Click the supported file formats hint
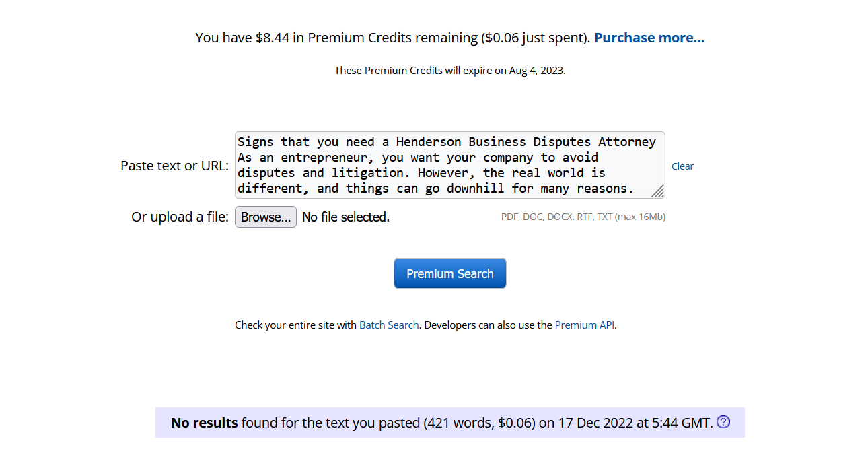868x476 pixels. [583, 217]
